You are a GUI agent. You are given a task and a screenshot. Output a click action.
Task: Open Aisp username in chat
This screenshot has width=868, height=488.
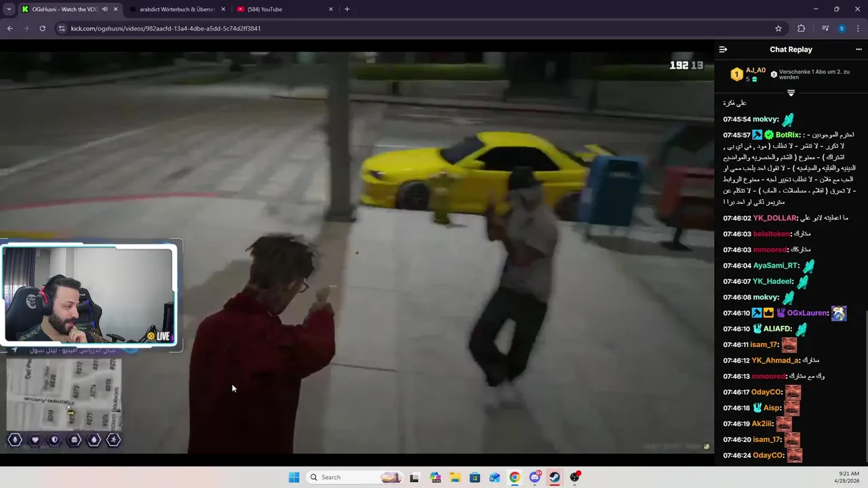tap(772, 408)
